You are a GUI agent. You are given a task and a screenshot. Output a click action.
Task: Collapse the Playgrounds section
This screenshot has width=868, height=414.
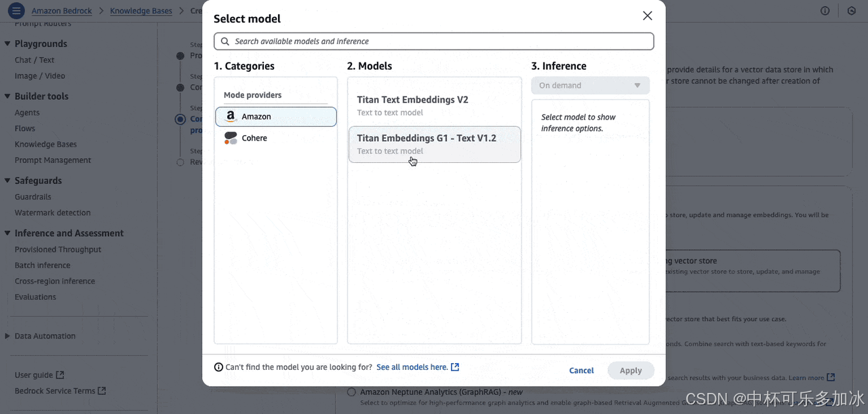point(7,43)
